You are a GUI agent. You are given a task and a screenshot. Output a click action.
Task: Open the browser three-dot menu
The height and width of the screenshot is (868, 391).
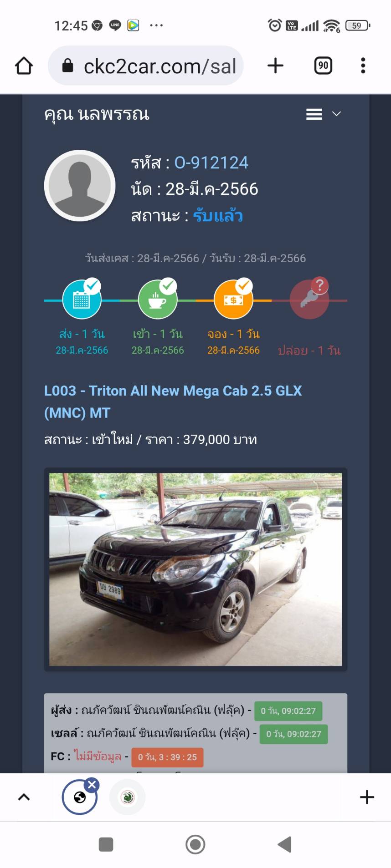[x=363, y=66]
